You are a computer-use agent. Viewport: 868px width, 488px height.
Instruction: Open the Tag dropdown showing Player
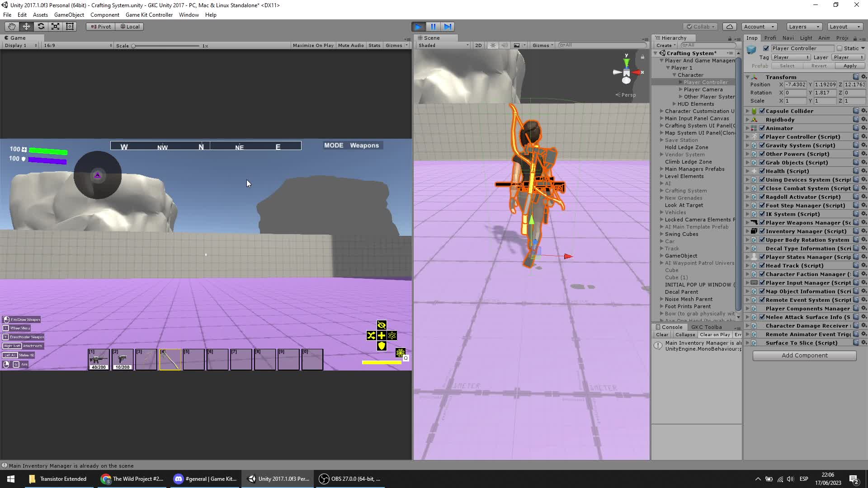[x=791, y=57]
